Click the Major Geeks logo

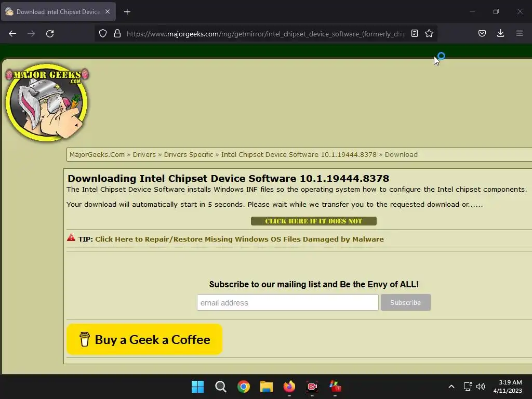[47, 102]
